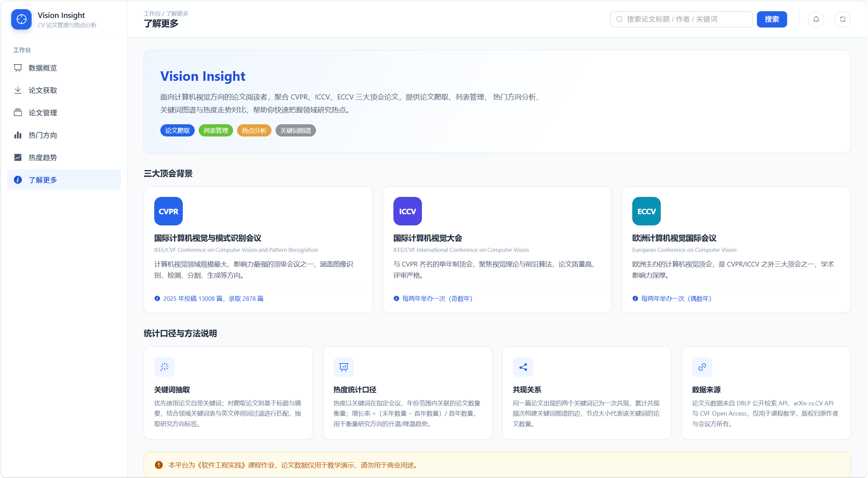Open the notification bell
This screenshot has height=478, width=868.
(816, 19)
